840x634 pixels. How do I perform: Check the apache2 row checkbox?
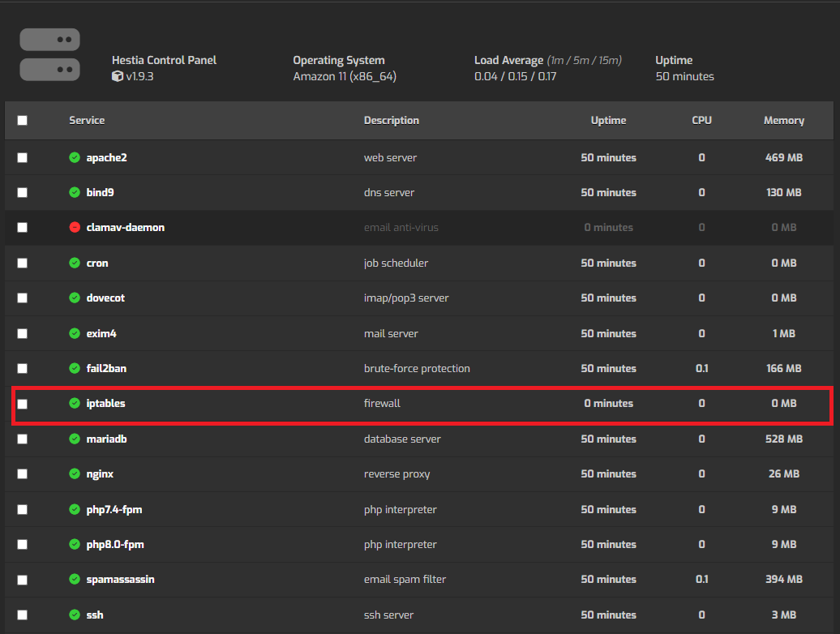[x=22, y=157]
